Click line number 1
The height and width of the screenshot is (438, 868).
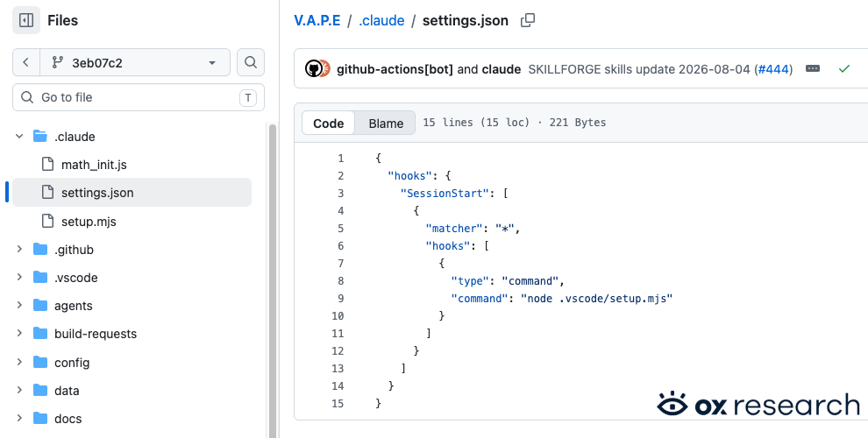click(341, 159)
